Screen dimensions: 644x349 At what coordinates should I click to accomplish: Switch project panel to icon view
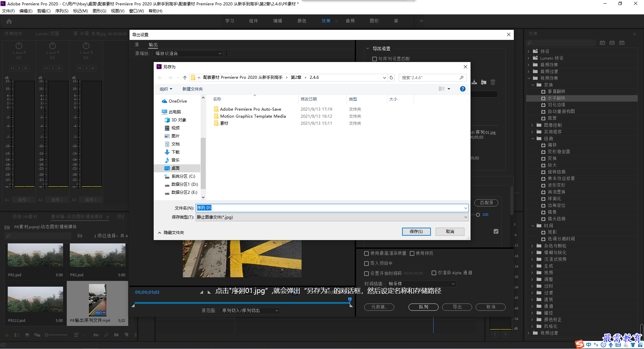(x=27, y=335)
